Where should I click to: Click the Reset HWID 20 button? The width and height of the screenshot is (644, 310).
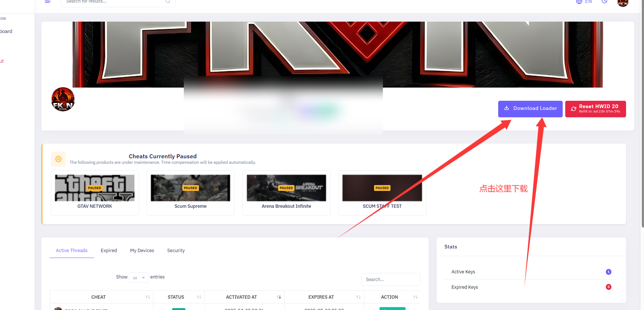pos(596,109)
